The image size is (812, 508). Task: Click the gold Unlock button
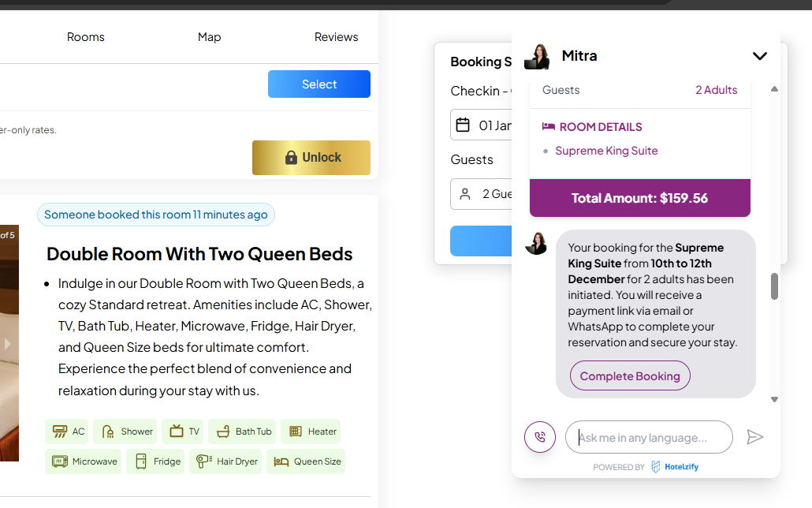pyautogui.click(x=311, y=158)
